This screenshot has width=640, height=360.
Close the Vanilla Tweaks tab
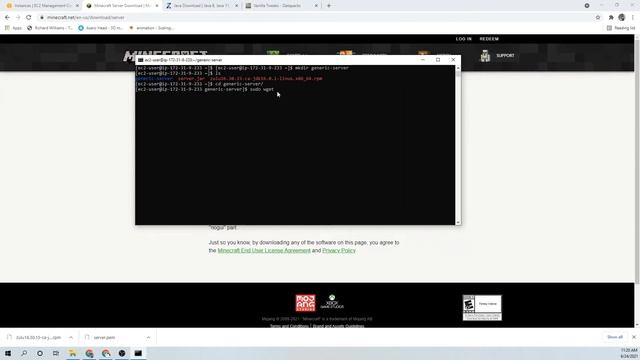point(316,6)
